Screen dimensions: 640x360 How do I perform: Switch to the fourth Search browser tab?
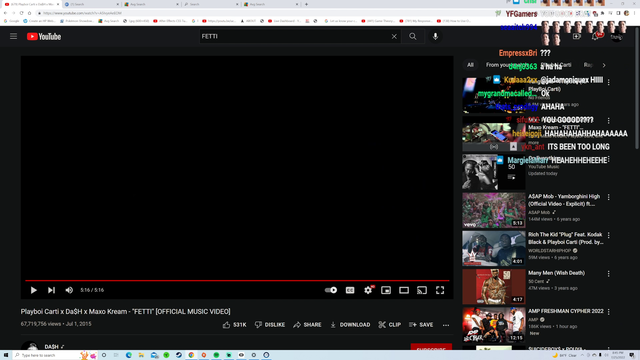210,4
